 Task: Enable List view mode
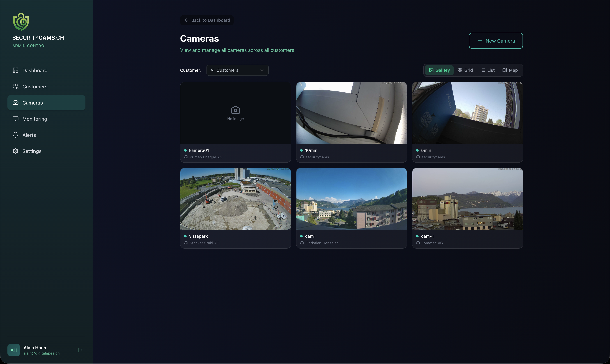pyautogui.click(x=488, y=70)
